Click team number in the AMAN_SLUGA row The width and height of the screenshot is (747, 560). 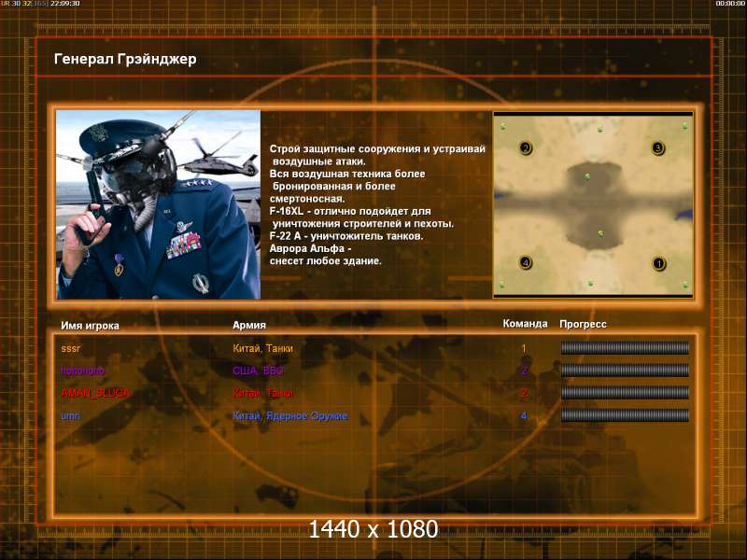[524, 393]
